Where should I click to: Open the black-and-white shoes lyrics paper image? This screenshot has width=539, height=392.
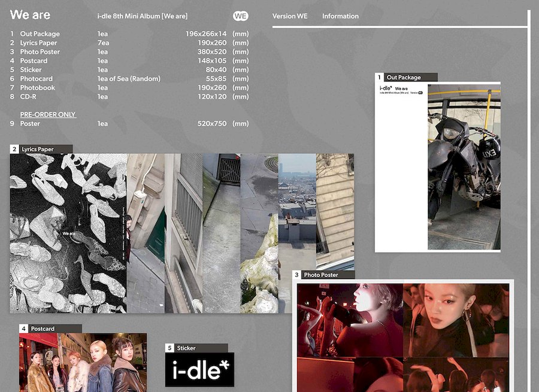tap(68, 233)
